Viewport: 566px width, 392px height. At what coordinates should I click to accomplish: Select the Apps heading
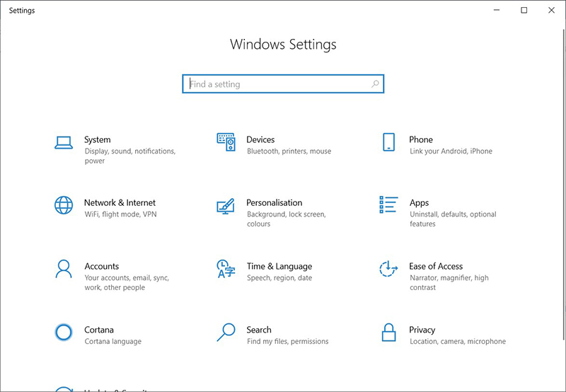(x=419, y=203)
